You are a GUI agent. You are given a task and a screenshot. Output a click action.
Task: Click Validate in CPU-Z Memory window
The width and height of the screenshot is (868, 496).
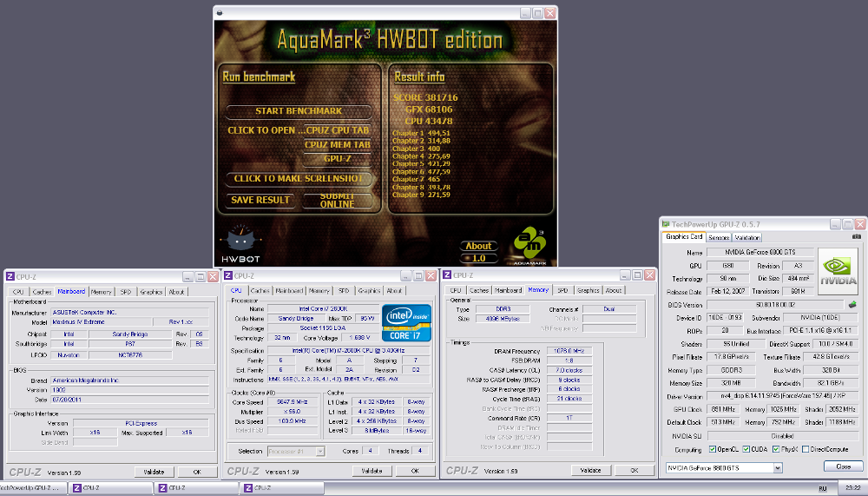[590, 471]
